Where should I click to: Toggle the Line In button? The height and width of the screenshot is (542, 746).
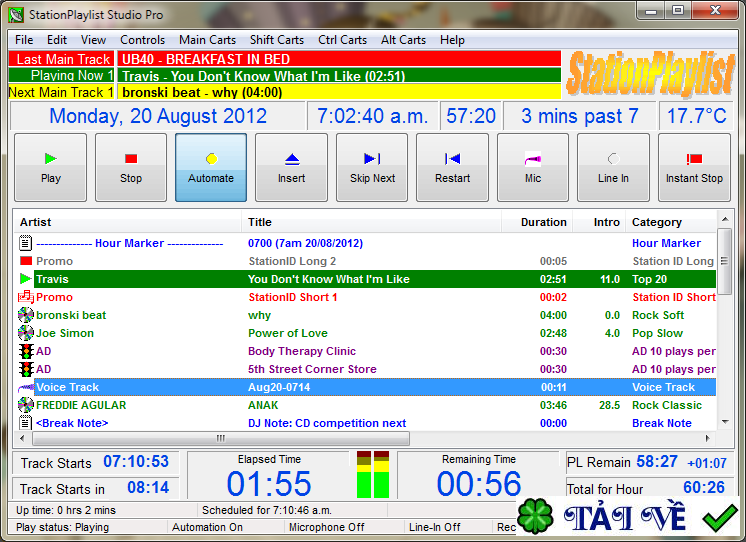[613, 167]
